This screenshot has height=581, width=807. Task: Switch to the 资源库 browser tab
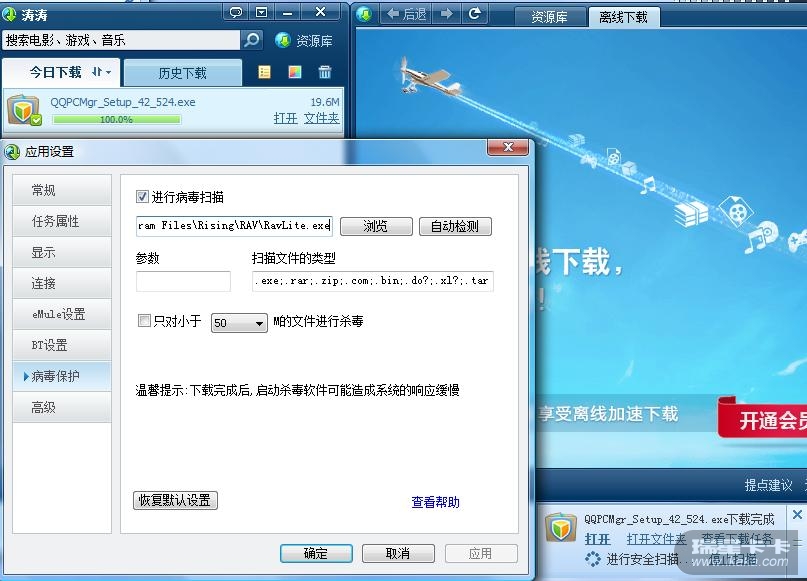coord(550,17)
